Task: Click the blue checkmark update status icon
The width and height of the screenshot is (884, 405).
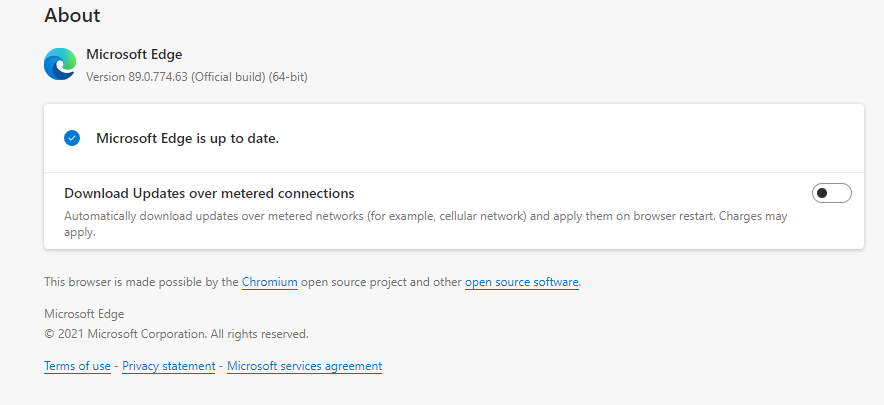Action: click(x=72, y=138)
